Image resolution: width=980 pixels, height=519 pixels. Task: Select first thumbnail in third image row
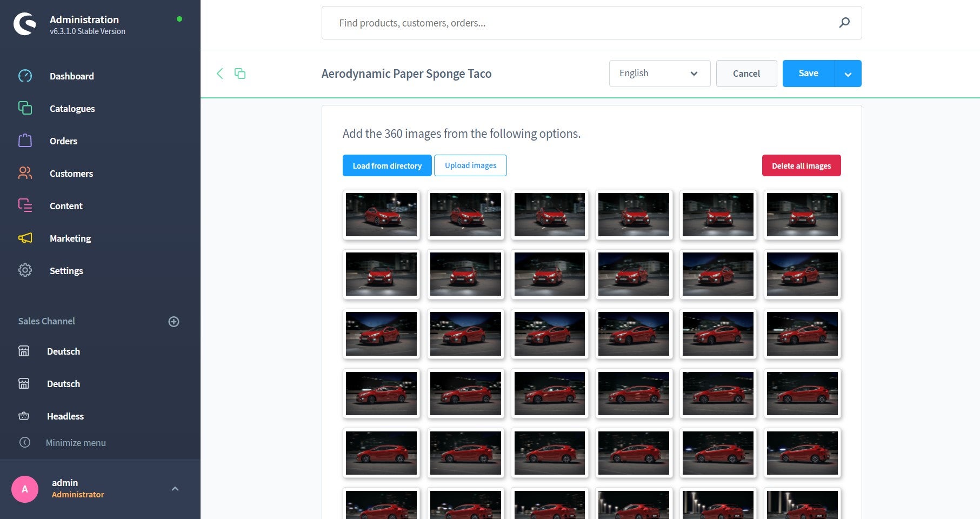click(x=381, y=334)
